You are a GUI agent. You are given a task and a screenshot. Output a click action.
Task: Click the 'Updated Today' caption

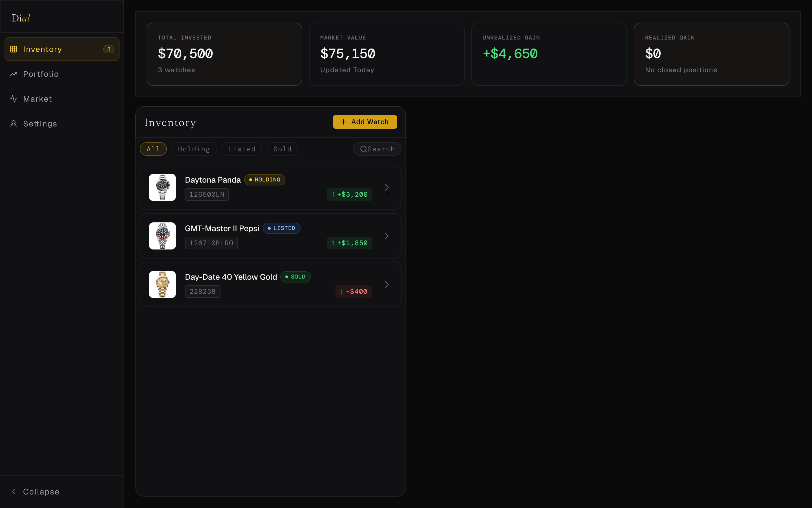coord(347,70)
